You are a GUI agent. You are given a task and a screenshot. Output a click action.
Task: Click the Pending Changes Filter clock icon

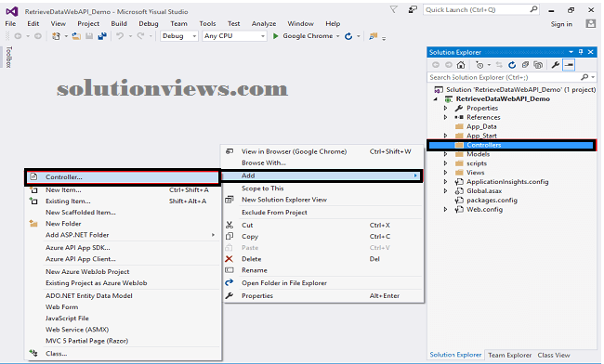479,65
